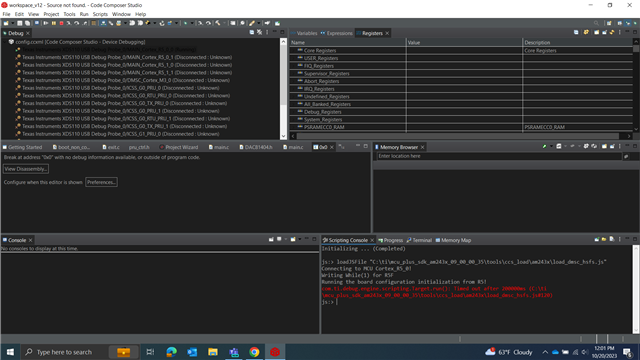Image resolution: width=640 pixels, height=360 pixels.
Task: Click the weather 63°F Cloudy tray widget
Action: [x=509, y=352]
